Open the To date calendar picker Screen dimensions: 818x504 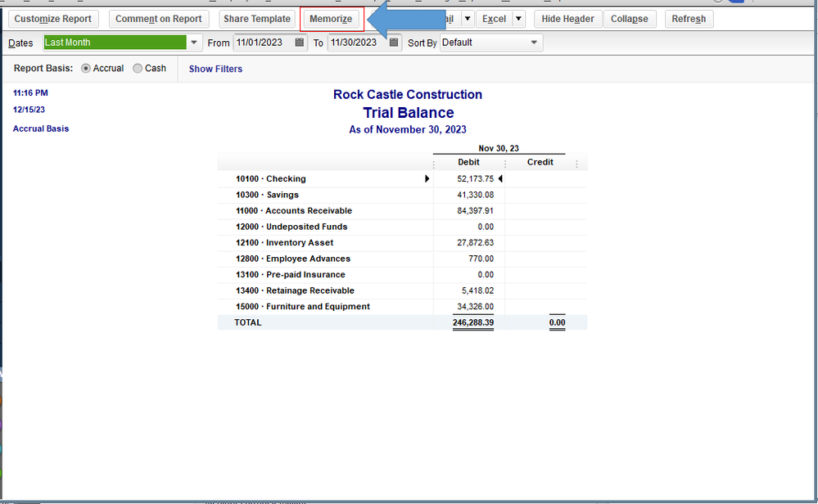click(x=394, y=43)
